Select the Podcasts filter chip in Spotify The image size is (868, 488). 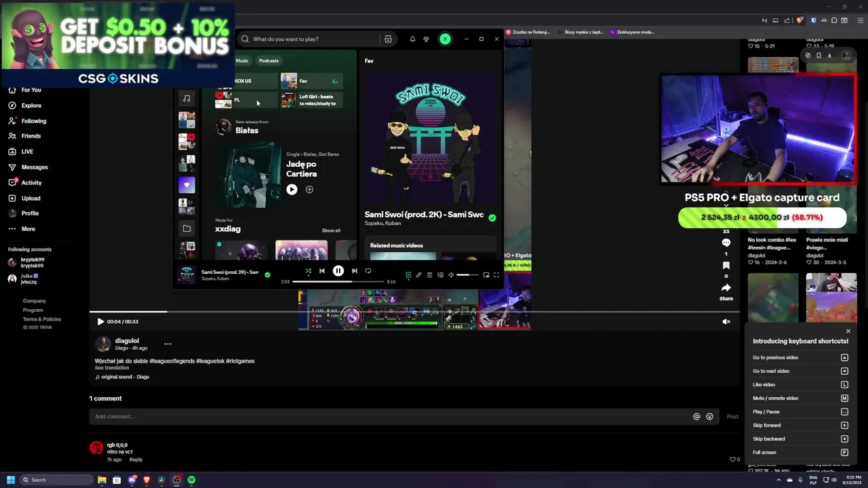[269, 60]
